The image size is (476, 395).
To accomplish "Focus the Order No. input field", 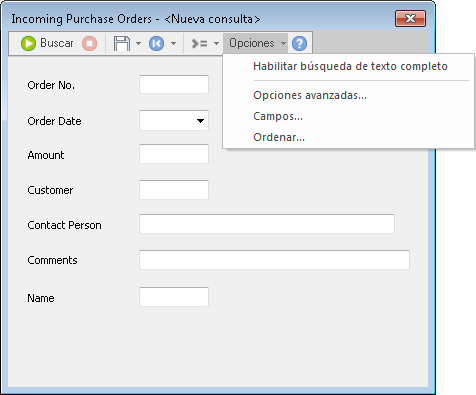I will 174,85.
